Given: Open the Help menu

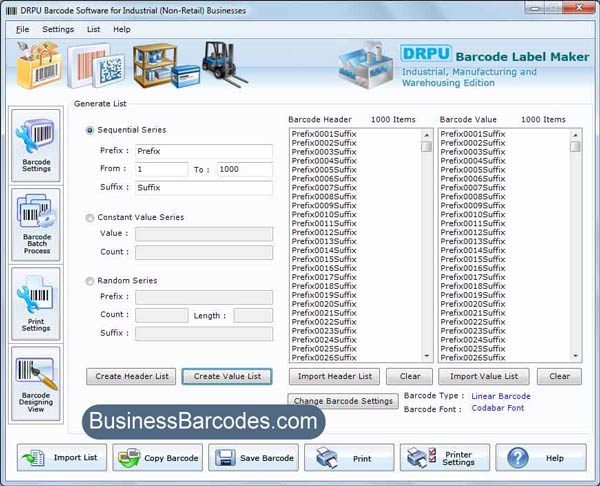Looking at the screenshot, I should pyautogui.click(x=122, y=29).
